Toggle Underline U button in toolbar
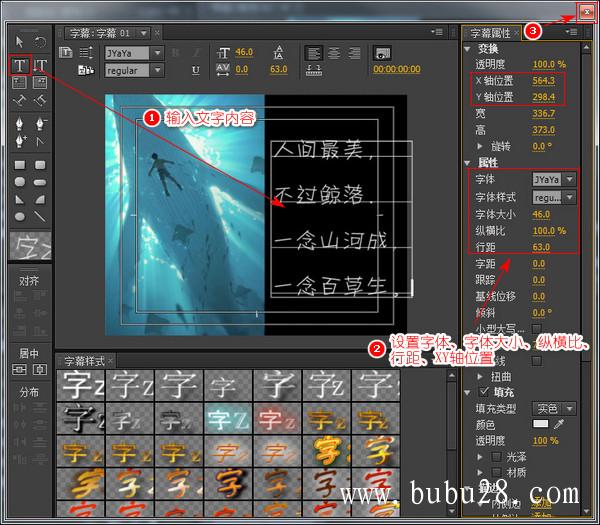This screenshot has width=600, height=525. 196,70
